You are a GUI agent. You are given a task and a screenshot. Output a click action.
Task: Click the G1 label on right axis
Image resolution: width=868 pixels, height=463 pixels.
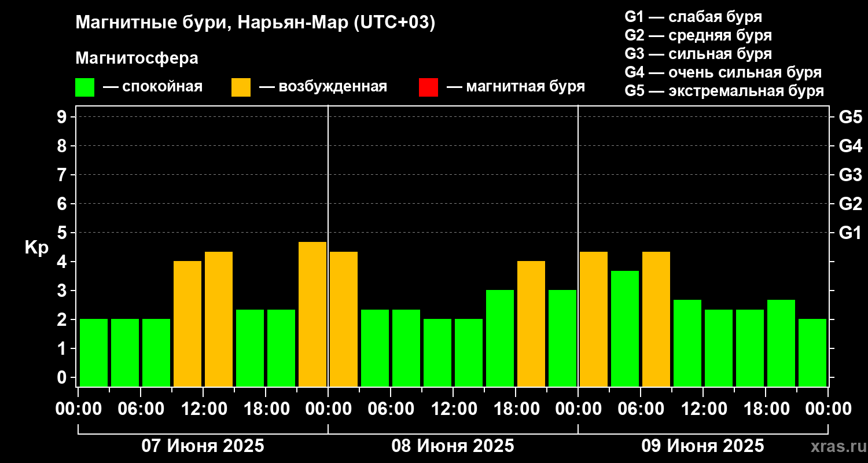click(x=851, y=233)
